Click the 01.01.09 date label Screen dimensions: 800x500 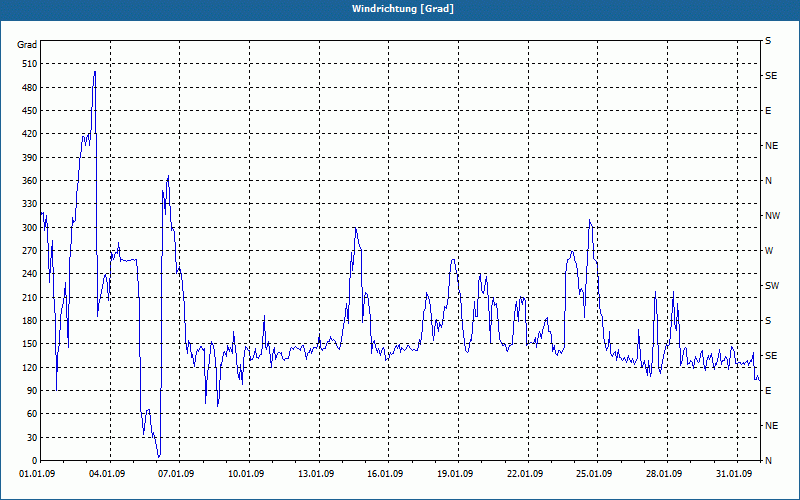(37, 474)
